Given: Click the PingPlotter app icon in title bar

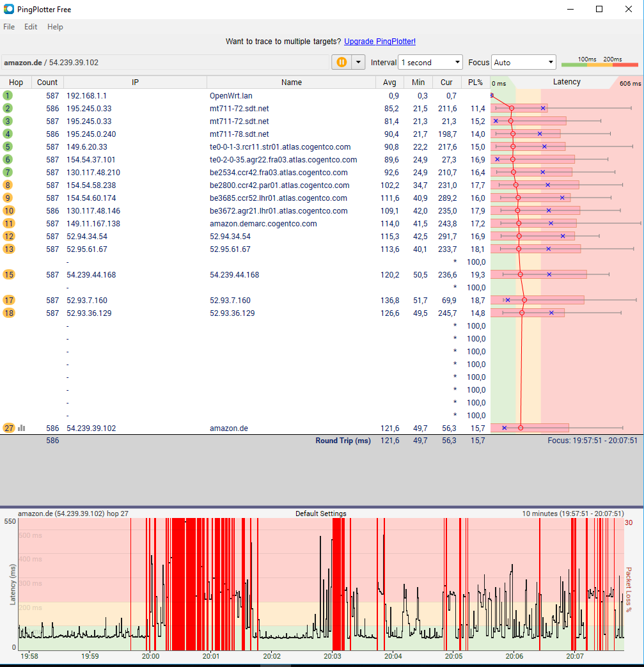Looking at the screenshot, I should (8, 9).
